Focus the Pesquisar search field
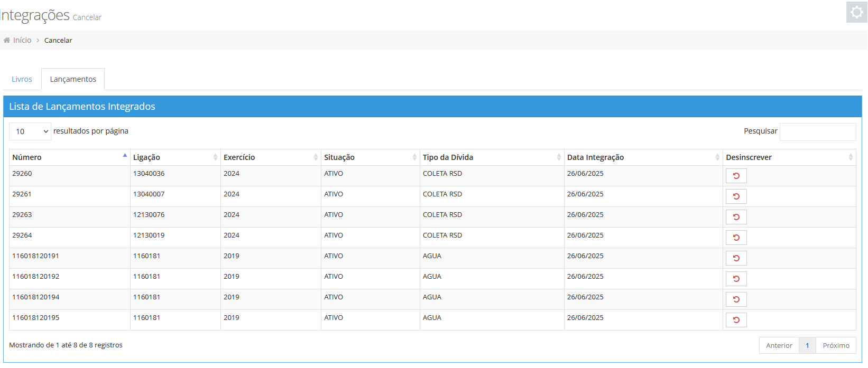 click(818, 132)
